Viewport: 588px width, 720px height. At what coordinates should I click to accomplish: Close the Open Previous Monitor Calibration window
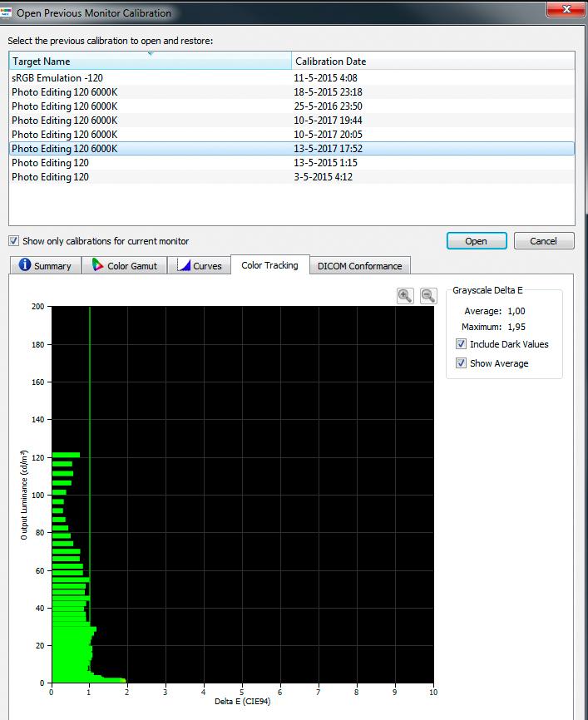566,9
